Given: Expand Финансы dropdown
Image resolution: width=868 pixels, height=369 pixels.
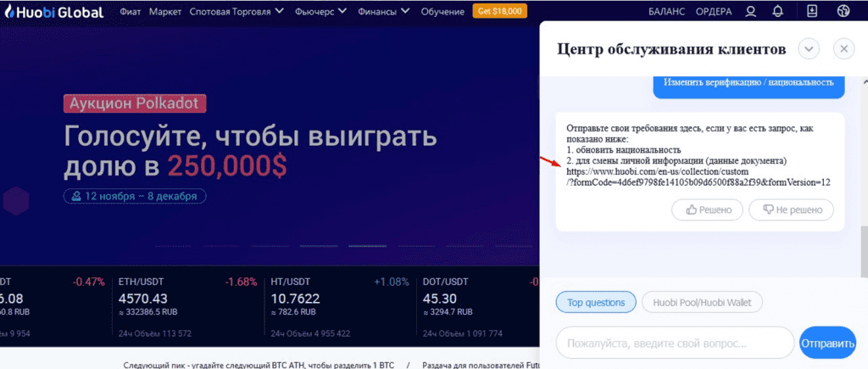Looking at the screenshot, I should point(384,11).
